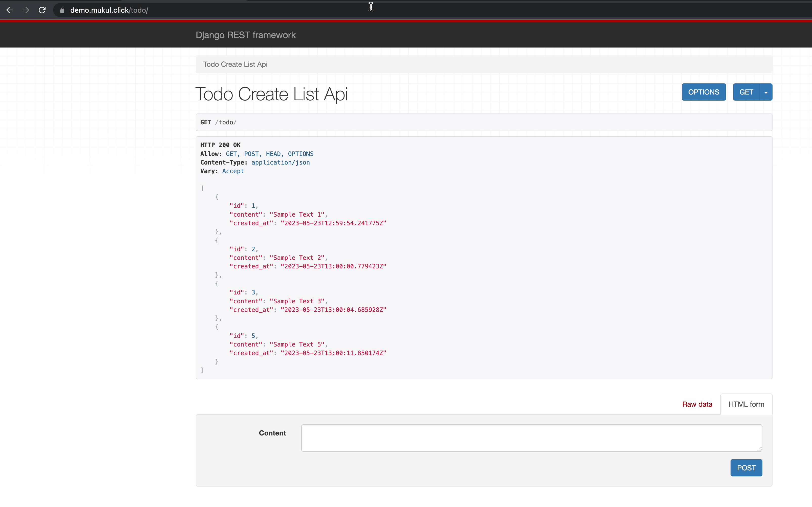Click the browser back arrow
812x507 pixels.
click(x=10, y=10)
